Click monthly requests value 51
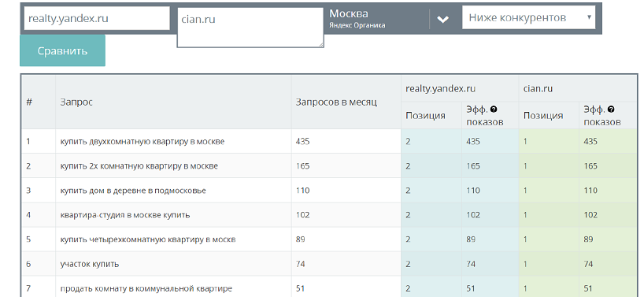 (300, 288)
